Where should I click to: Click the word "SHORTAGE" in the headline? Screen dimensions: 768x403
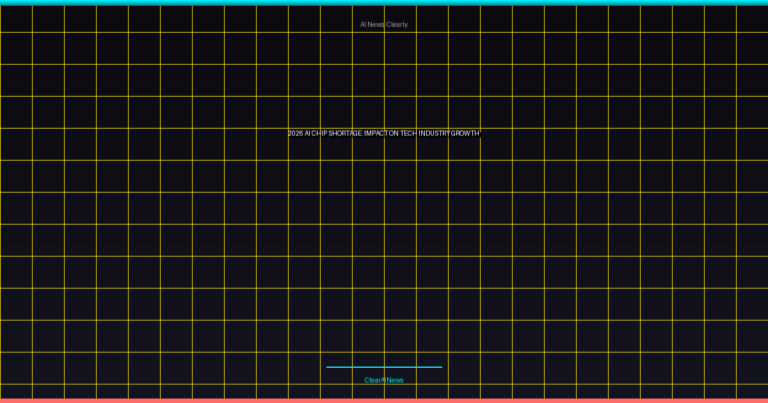344,133
